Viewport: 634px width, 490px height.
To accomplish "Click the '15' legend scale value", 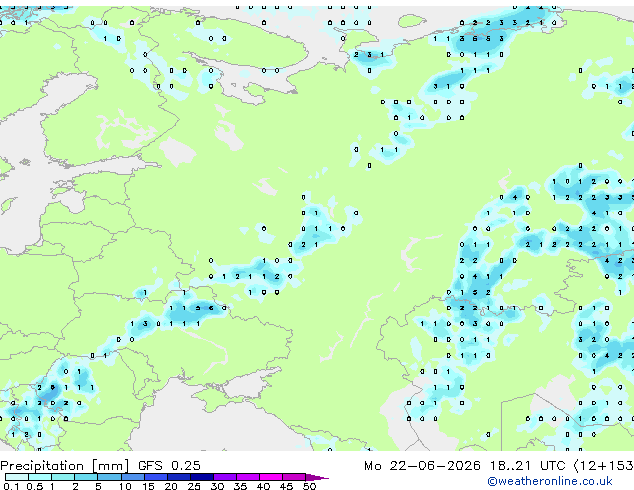I will click(148, 486).
